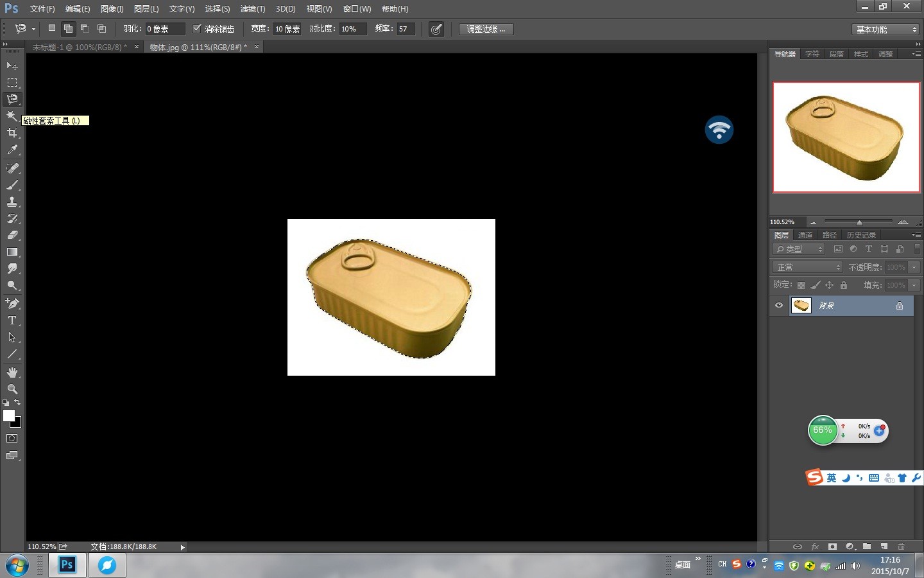Select the Gradient tool

tap(12, 252)
